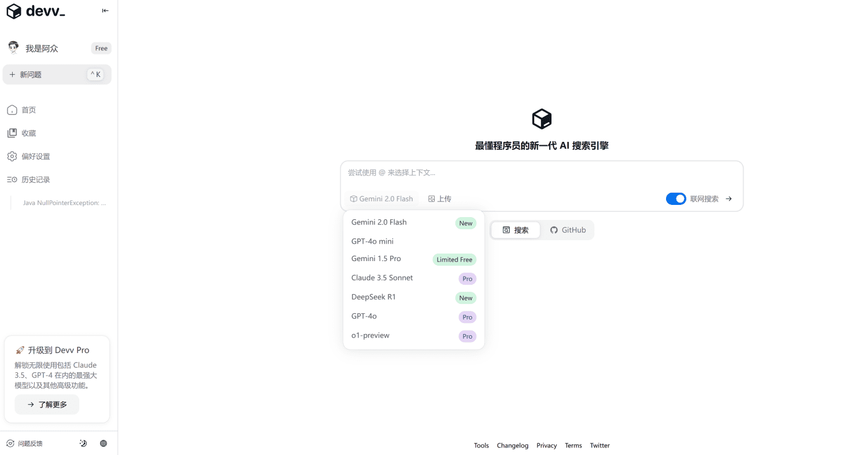This screenshot has height=455, width=868.
Task: Open the language globe icon
Action: [104, 443]
